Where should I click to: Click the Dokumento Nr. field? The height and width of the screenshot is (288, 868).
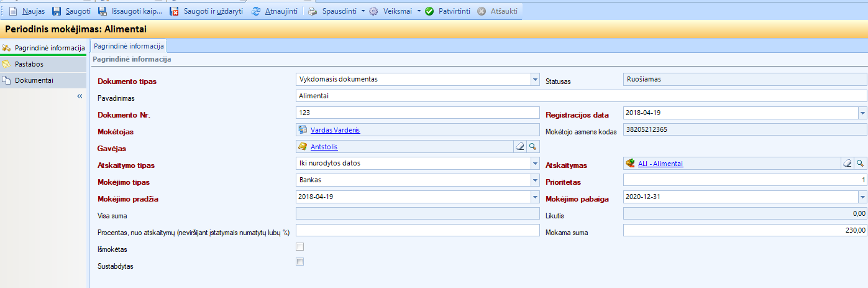418,113
